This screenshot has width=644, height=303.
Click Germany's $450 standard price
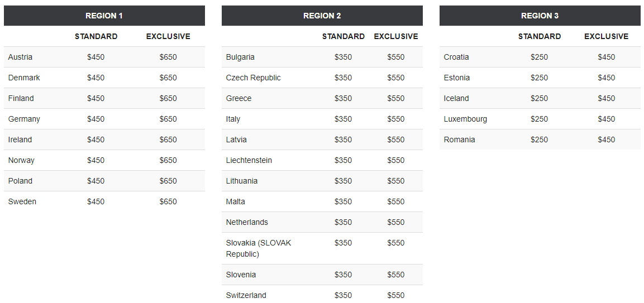[96, 119]
